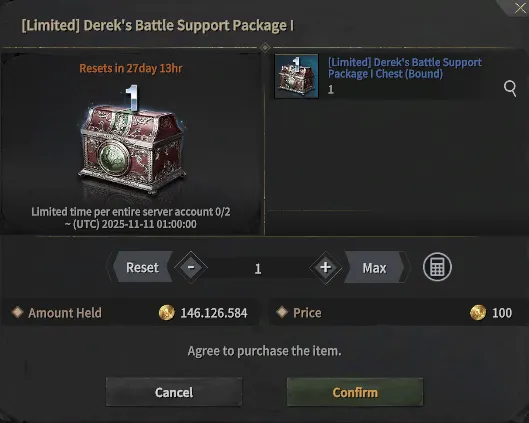
Task: Click the gold coin icon beside Amount Held
Action: pyautogui.click(x=167, y=312)
